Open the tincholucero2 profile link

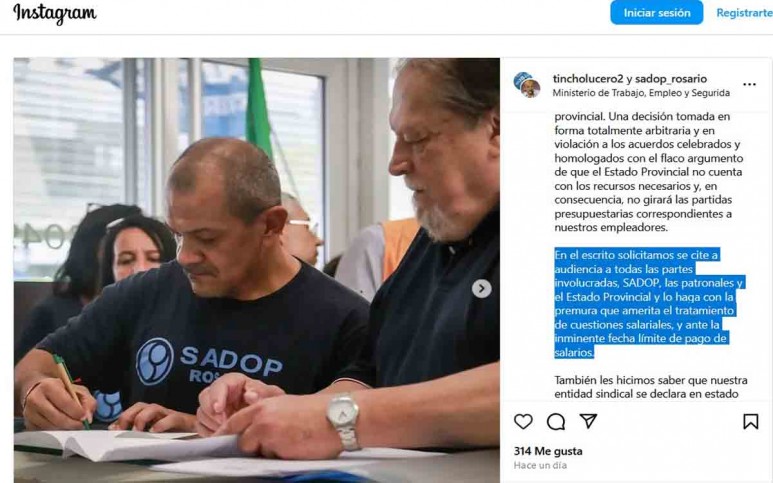click(x=588, y=79)
